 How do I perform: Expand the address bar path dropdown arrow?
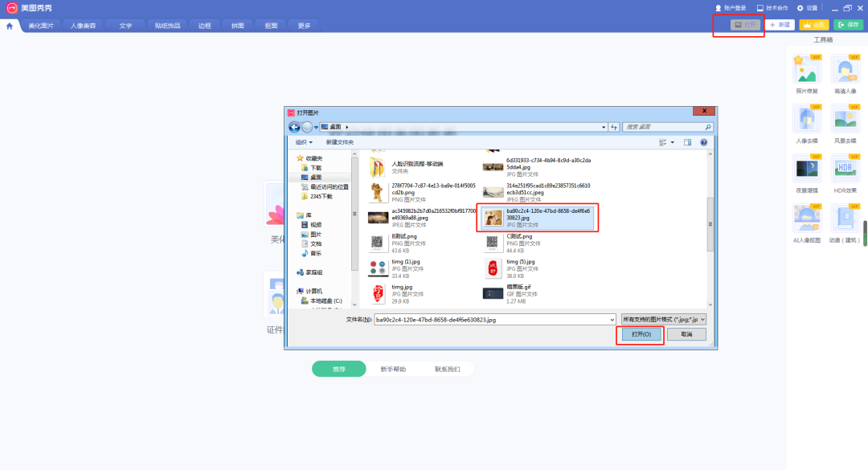[604, 127]
